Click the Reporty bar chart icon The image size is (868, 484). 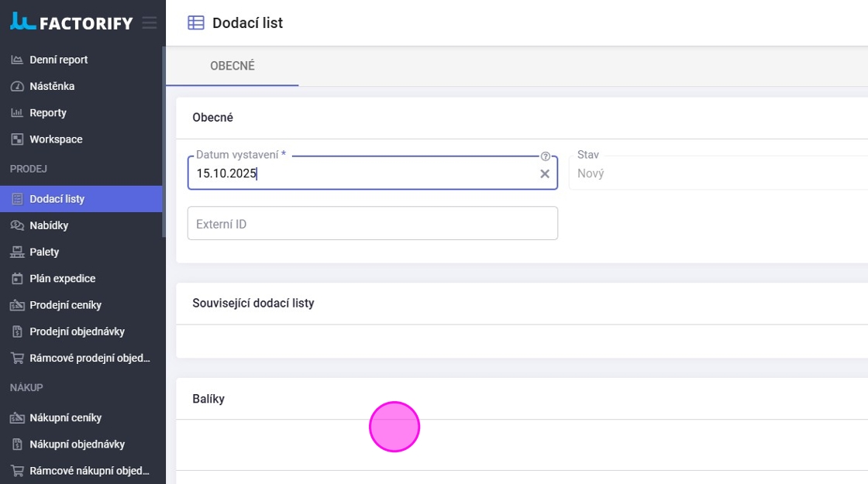pyautogui.click(x=17, y=113)
